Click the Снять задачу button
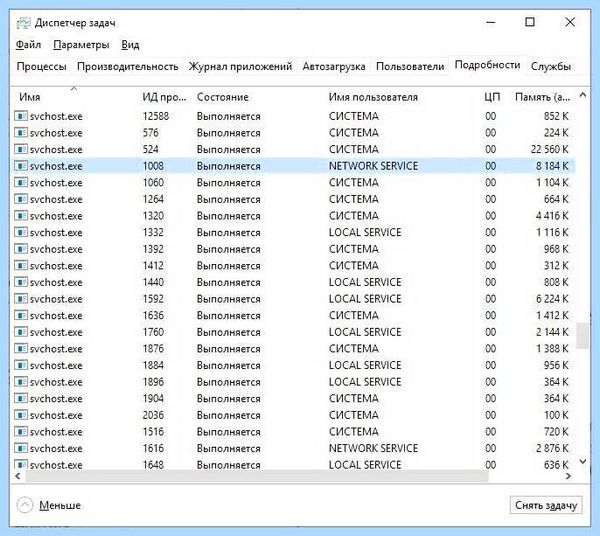The height and width of the screenshot is (536, 600). (x=546, y=505)
